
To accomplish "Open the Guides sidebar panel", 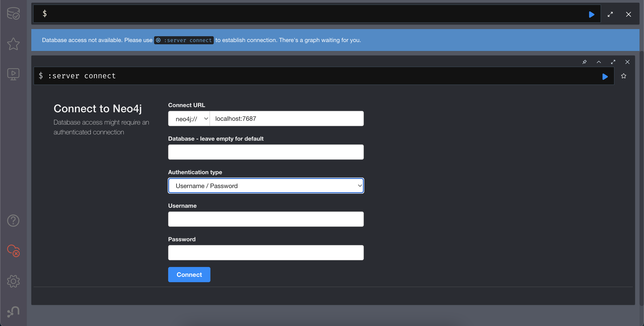I will point(13,74).
